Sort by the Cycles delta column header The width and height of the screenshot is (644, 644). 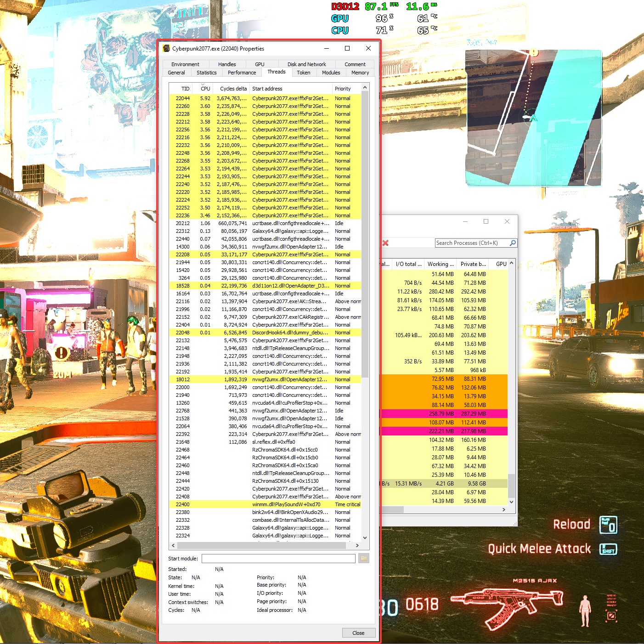233,89
